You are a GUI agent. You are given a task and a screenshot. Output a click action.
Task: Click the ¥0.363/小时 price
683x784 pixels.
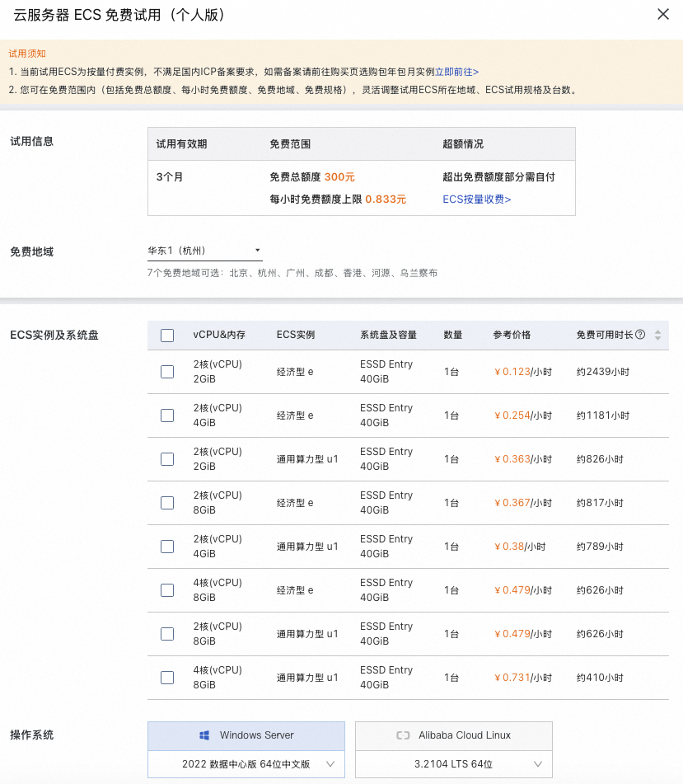tap(522, 459)
